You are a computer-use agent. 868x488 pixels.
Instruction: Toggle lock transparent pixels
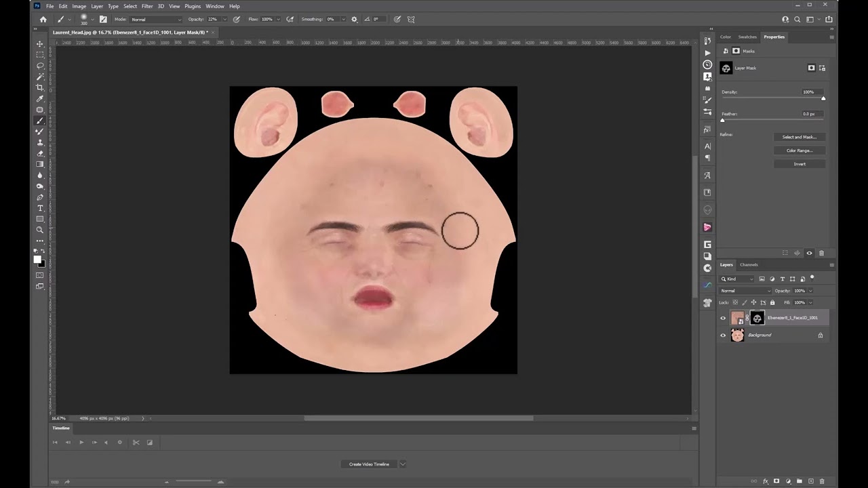click(x=736, y=302)
